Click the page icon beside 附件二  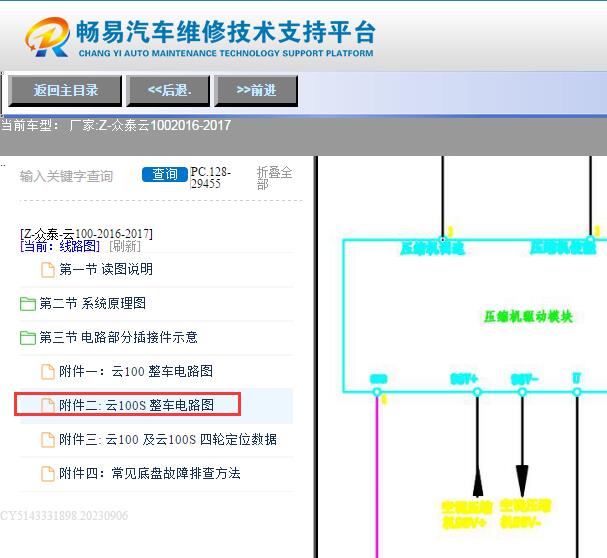(48, 405)
